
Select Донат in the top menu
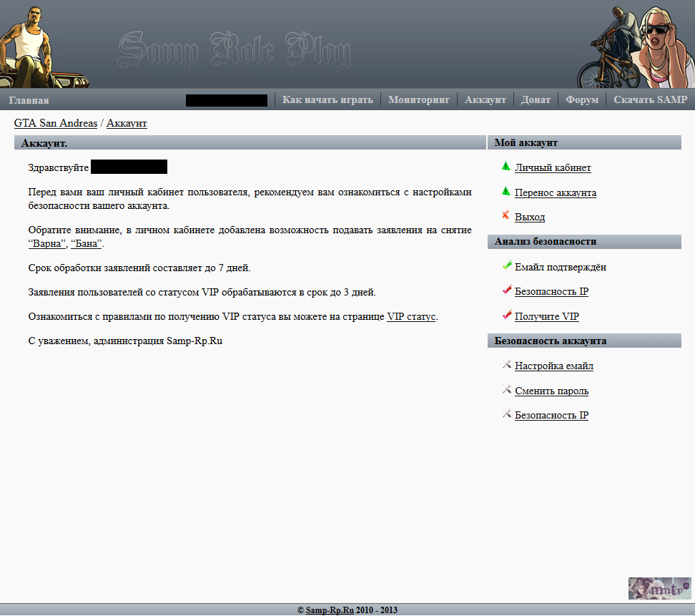coord(536,99)
